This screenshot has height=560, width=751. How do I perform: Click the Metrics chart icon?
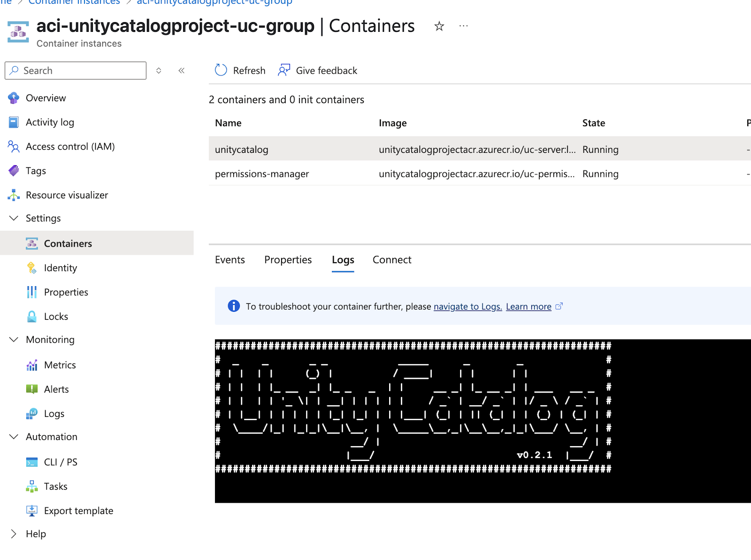[x=32, y=365]
